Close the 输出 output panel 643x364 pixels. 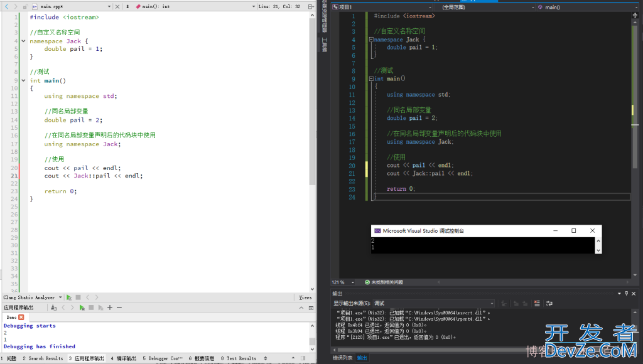pyautogui.click(x=634, y=294)
